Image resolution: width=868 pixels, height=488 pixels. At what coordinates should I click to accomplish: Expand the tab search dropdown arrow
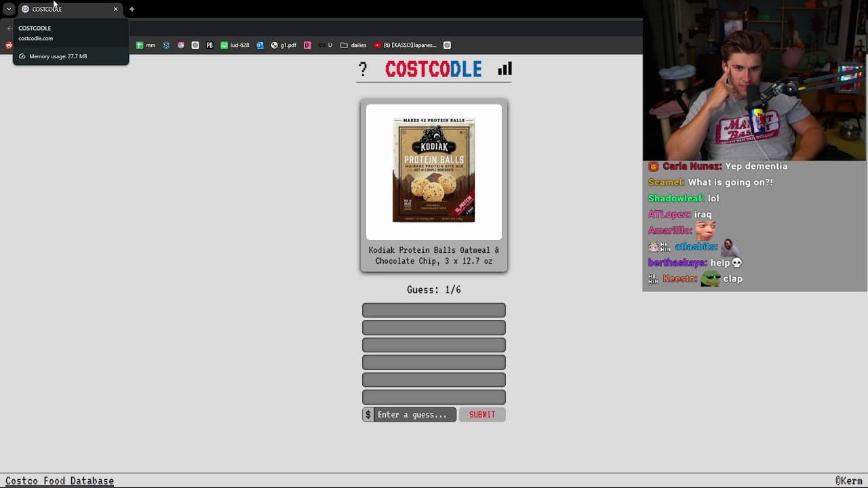point(9,9)
